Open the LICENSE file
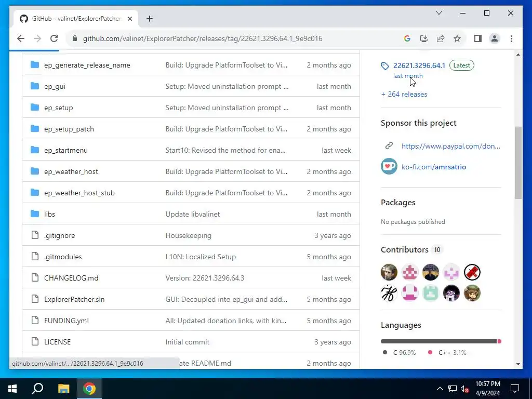The image size is (532, 399). (x=57, y=342)
